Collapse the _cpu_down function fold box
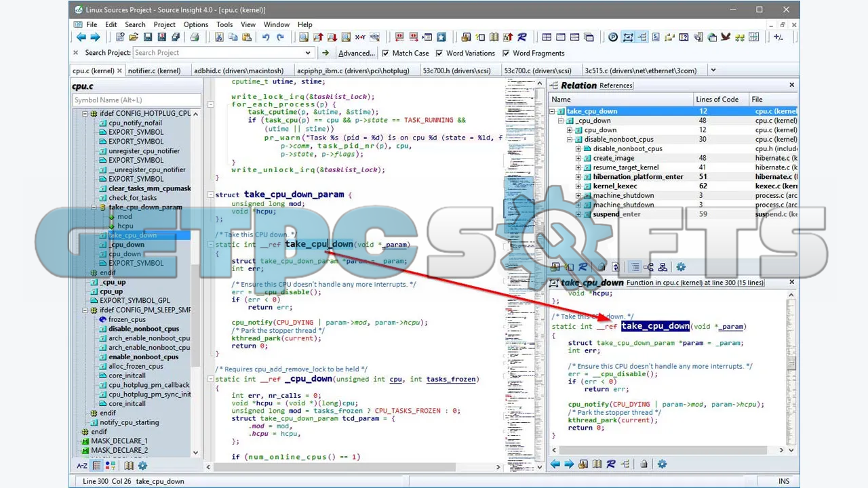 [211, 380]
